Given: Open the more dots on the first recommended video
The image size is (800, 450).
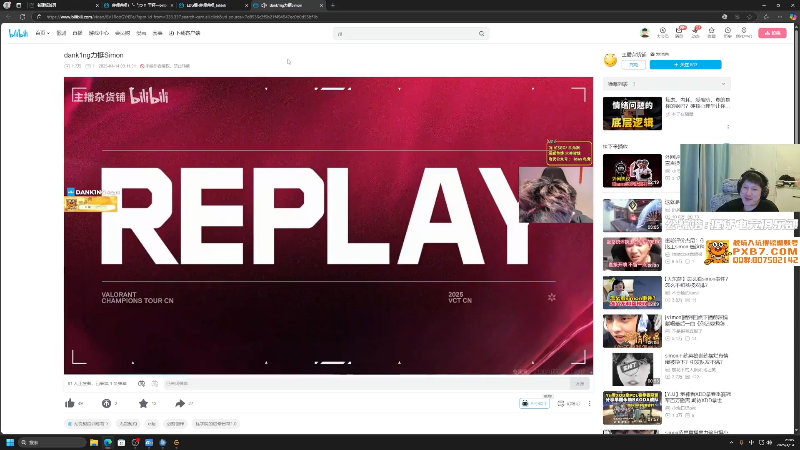Looking at the screenshot, I should tap(728, 127).
